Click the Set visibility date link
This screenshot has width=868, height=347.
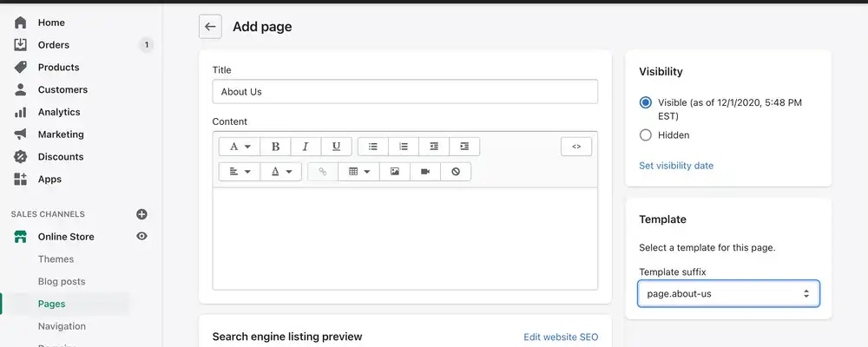[x=676, y=166]
